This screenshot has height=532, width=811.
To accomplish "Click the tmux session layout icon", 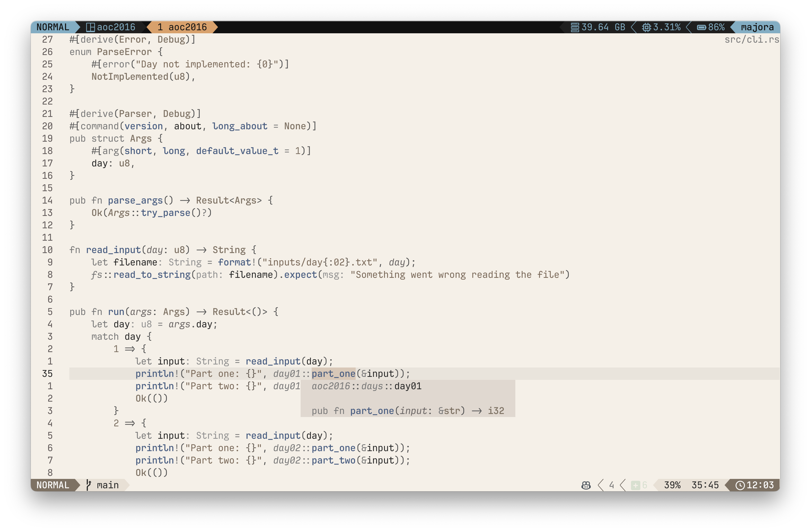I will click(90, 27).
